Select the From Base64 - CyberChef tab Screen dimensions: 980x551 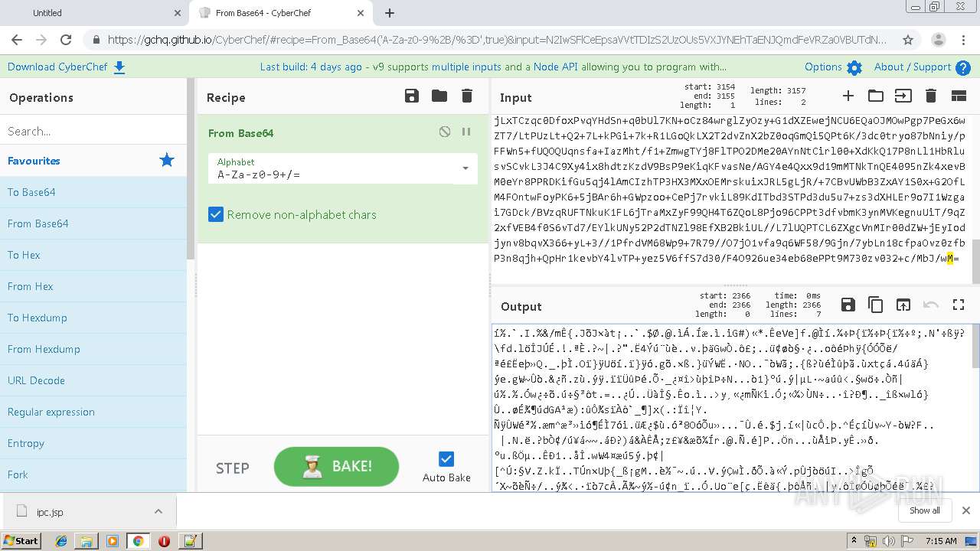[279, 13]
